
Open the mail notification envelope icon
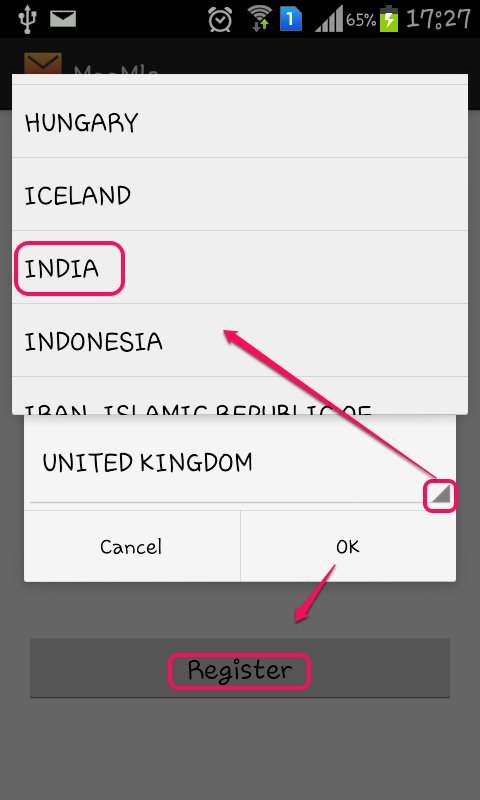(63, 19)
